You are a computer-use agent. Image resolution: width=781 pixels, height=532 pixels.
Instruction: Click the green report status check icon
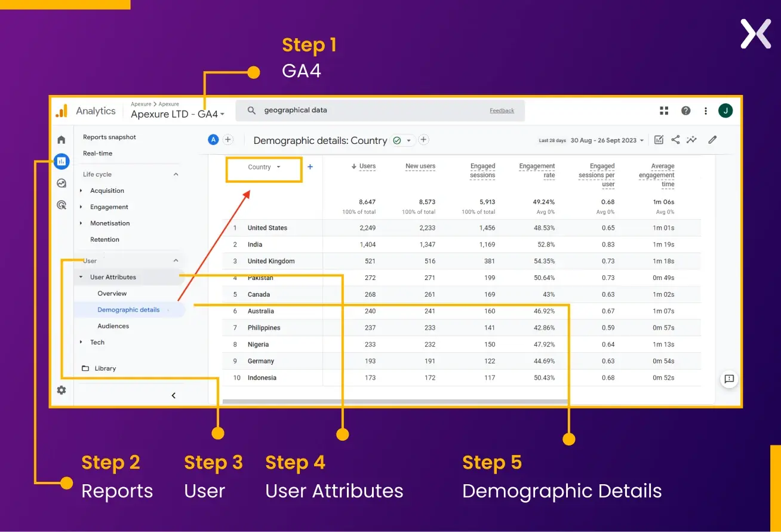coord(397,141)
